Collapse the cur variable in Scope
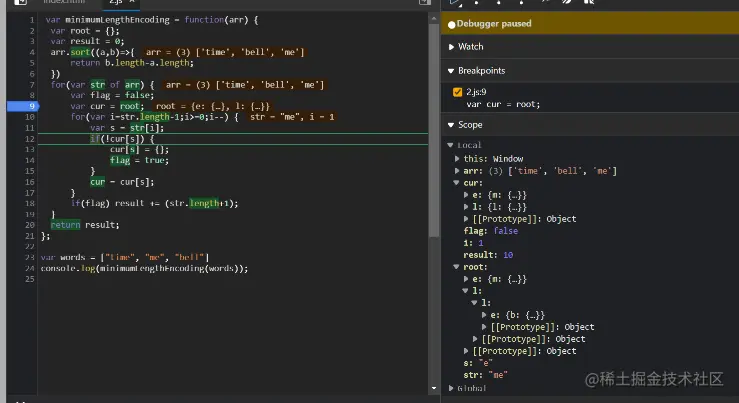Screen dimensions: 739x403 (x=457, y=183)
